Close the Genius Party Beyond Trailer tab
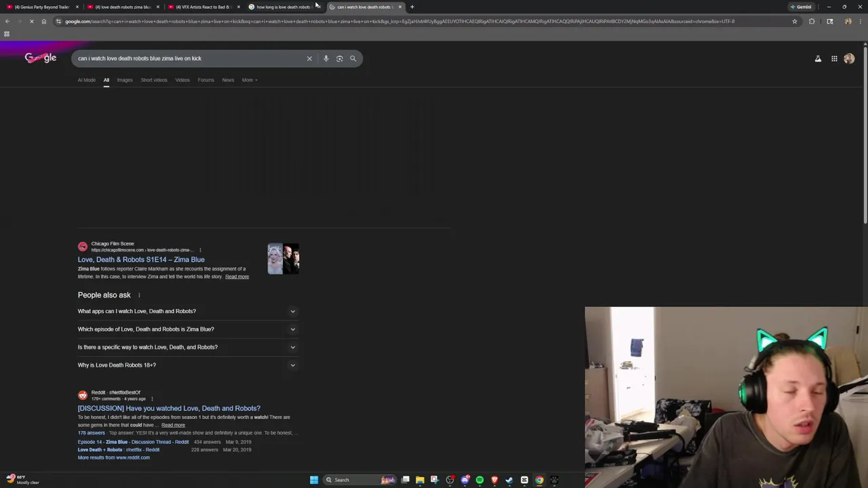 [x=77, y=7]
